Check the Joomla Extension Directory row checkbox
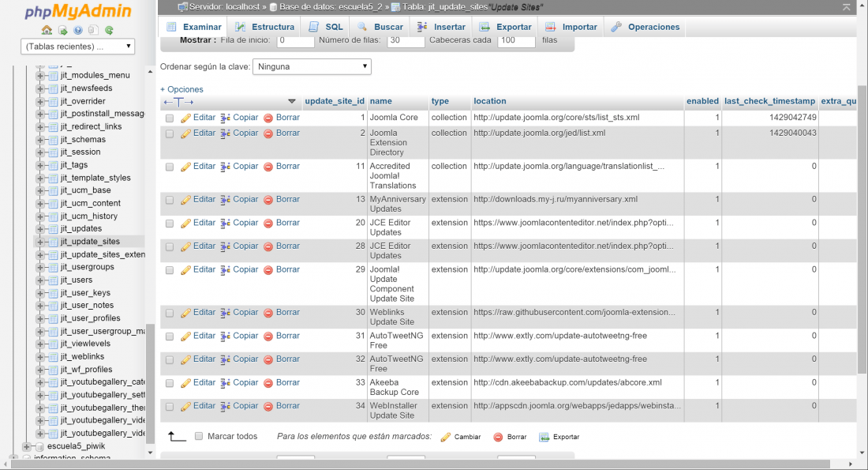This screenshot has width=868, height=470. click(x=170, y=134)
